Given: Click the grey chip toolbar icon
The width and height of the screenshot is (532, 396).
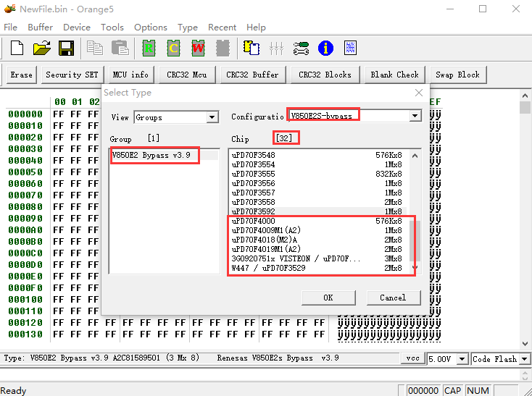Looking at the screenshot, I should (223, 48).
